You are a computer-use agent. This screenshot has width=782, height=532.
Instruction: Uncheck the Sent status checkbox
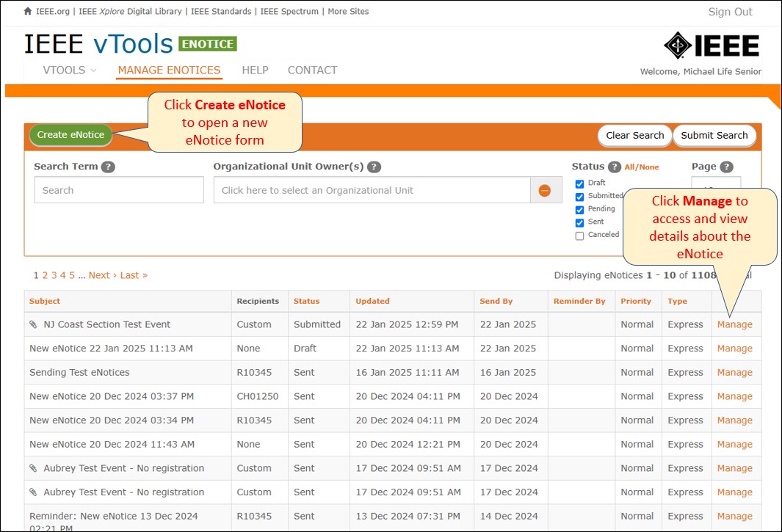point(579,223)
